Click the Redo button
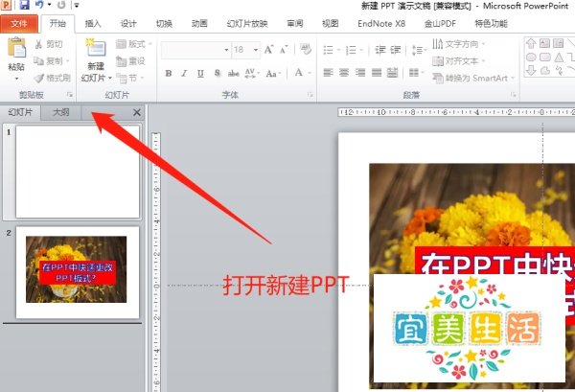This screenshot has height=392, width=575. (61, 5)
